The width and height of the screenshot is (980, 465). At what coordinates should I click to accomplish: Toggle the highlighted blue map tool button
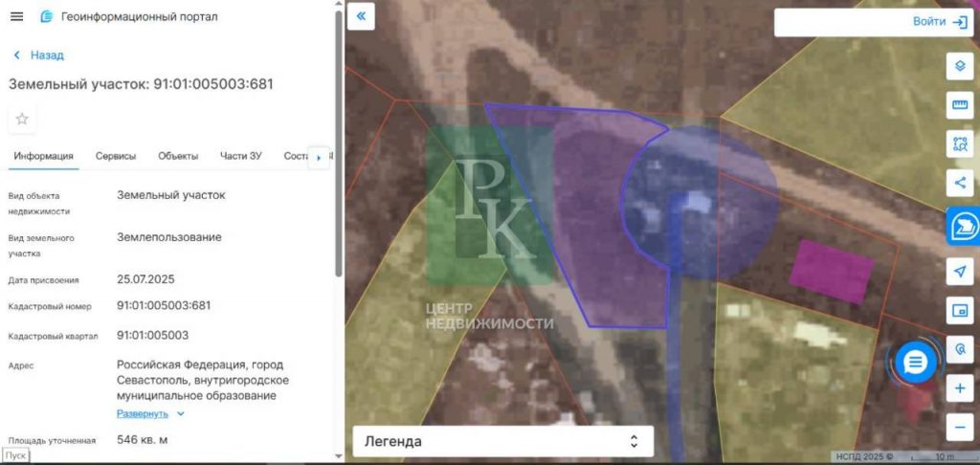coord(962,226)
